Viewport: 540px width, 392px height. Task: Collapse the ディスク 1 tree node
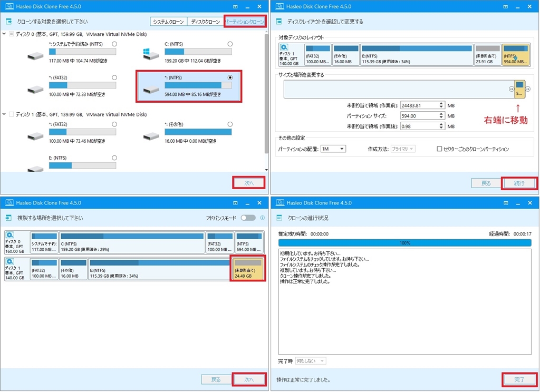point(4,114)
